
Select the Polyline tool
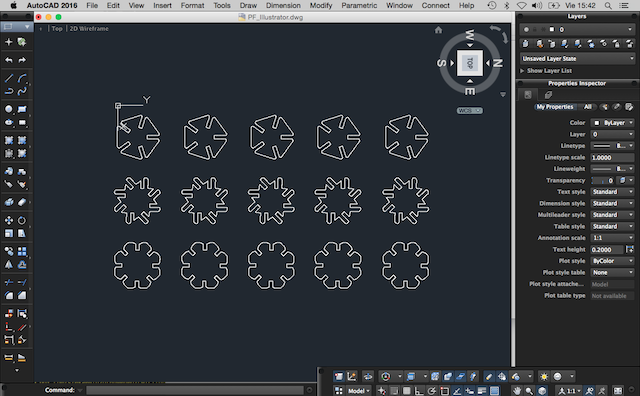[9, 91]
